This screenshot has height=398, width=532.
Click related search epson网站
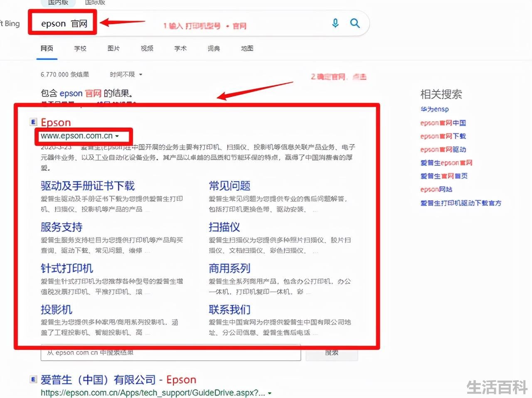click(436, 189)
